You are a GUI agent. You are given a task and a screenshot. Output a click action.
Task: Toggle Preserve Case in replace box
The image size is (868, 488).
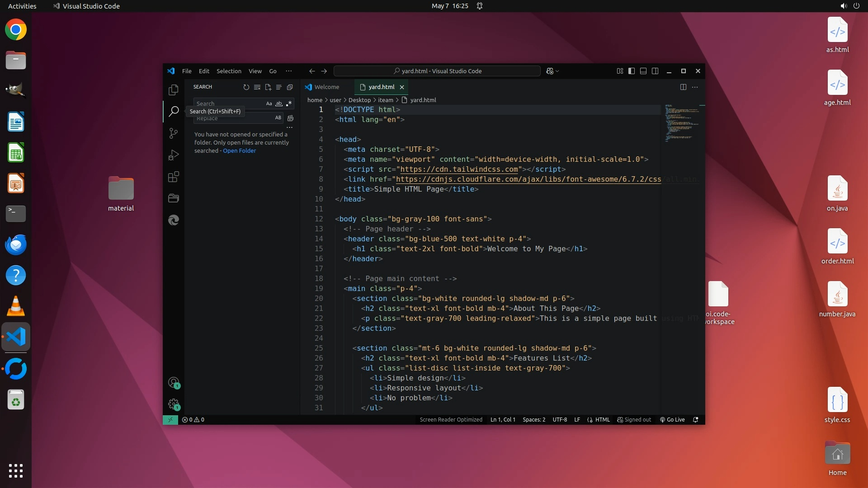pos(278,118)
